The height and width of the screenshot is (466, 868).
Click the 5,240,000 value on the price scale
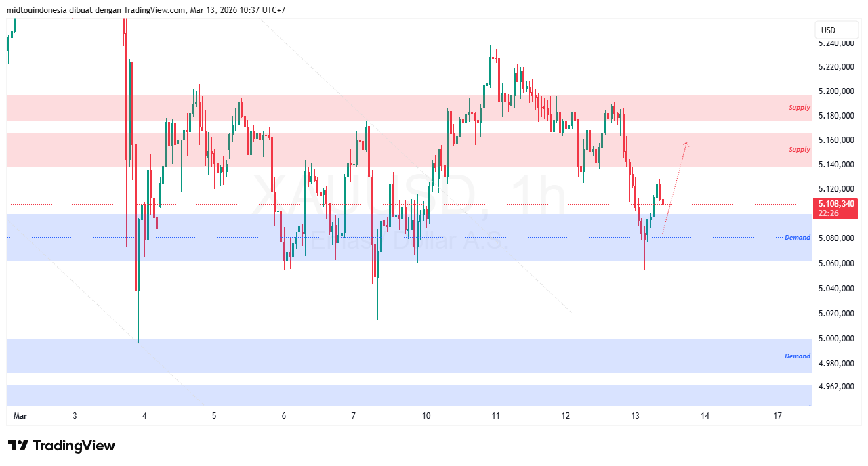coord(837,45)
